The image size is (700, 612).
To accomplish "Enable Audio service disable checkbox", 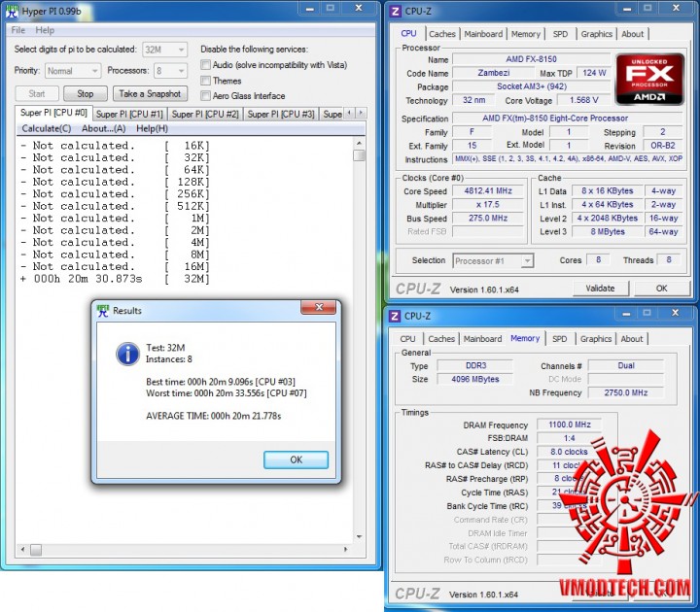I will tap(206, 65).
